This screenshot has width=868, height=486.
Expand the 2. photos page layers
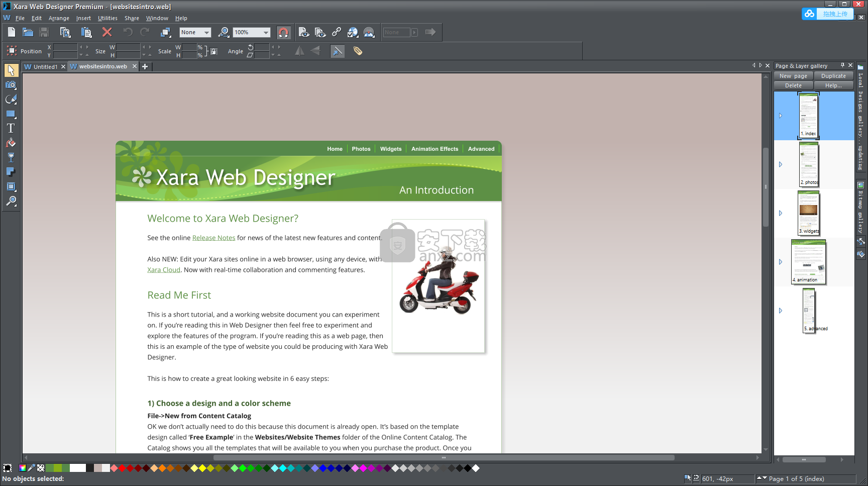click(x=780, y=164)
